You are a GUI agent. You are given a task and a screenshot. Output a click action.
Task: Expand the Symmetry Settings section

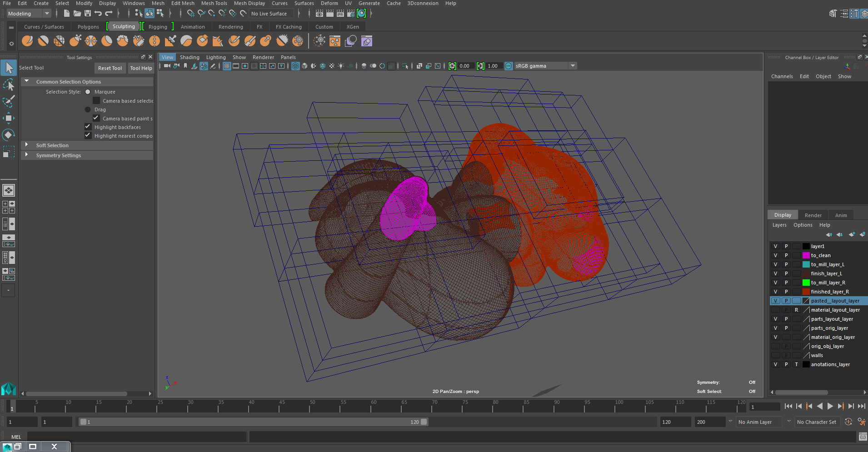pos(27,155)
